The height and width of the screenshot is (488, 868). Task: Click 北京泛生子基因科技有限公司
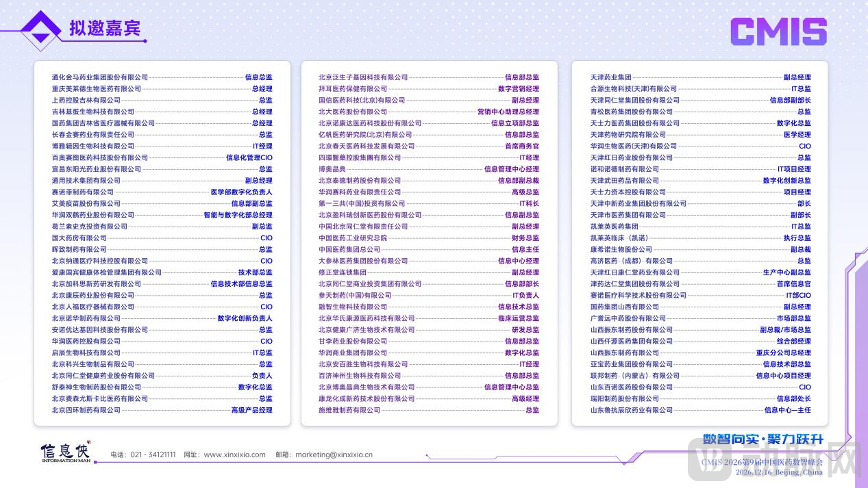point(363,77)
